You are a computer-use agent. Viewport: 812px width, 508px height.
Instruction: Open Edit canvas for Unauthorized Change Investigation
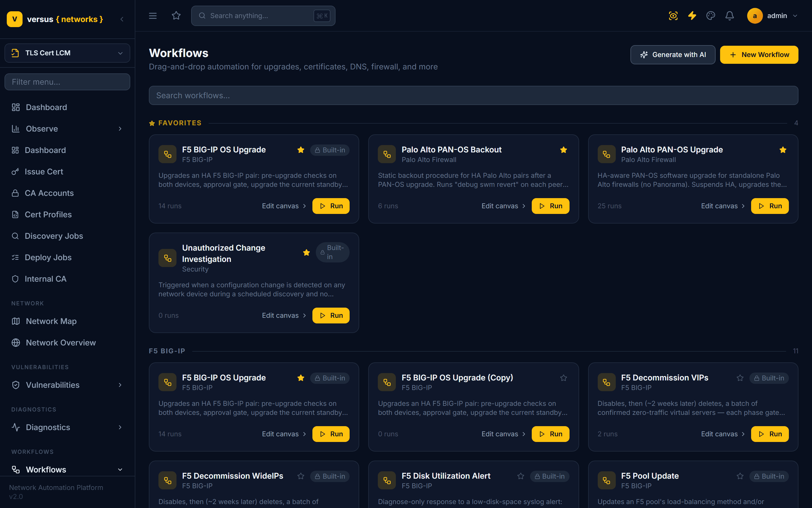point(284,316)
